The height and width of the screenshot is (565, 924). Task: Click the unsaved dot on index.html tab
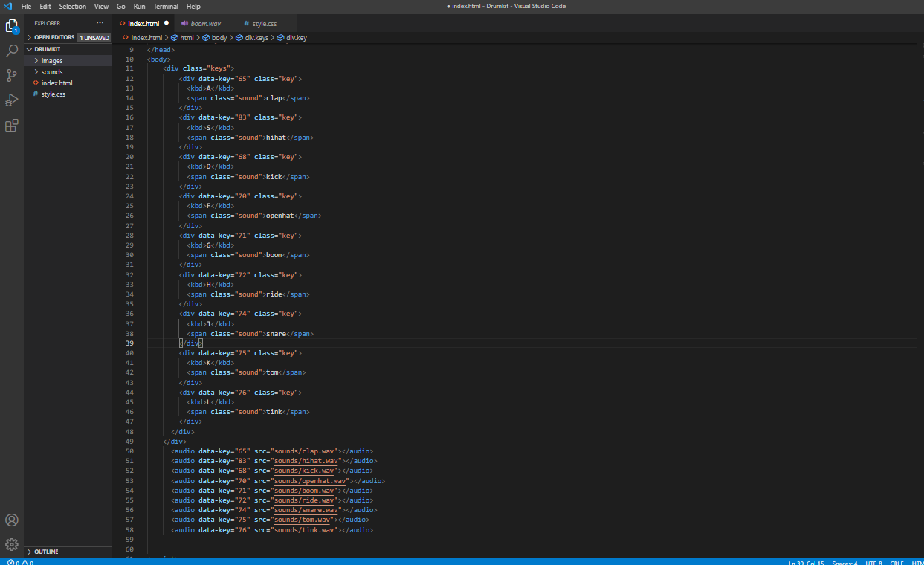[x=166, y=23]
